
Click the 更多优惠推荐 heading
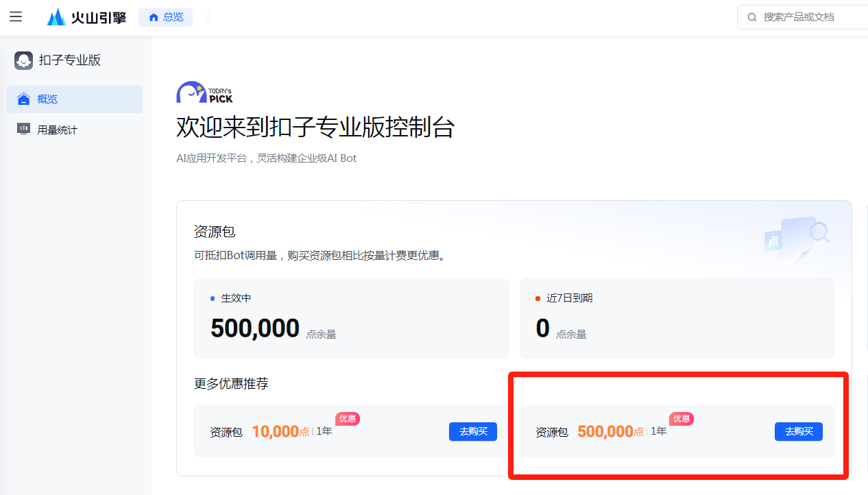click(x=231, y=384)
